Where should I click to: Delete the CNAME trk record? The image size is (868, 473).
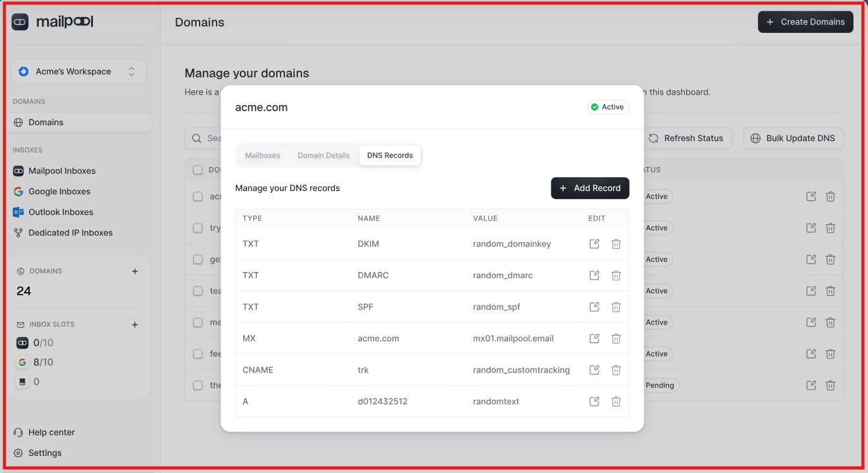616,370
